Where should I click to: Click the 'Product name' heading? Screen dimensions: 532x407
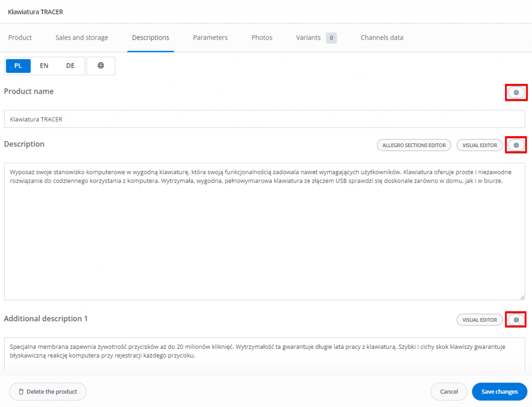pyautogui.click(x=29, y=91)
